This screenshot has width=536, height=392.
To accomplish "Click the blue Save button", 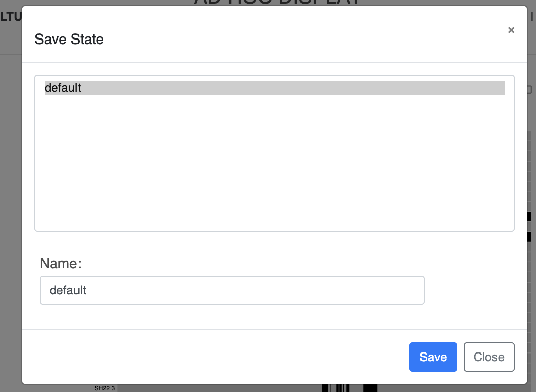I will click(x=433, y=357).
